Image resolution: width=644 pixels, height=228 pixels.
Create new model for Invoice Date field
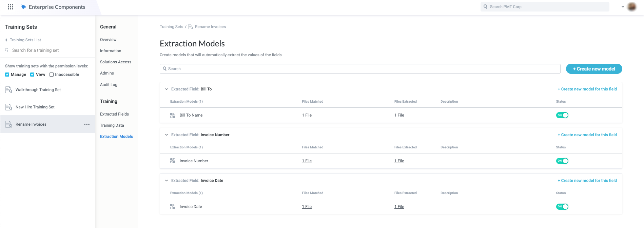[x=587, y=181]
